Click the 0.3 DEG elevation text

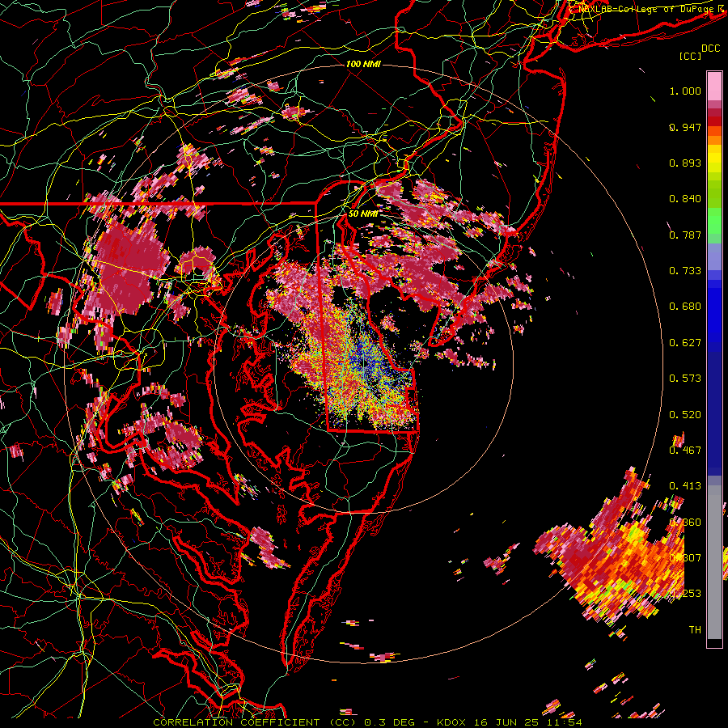391,722
